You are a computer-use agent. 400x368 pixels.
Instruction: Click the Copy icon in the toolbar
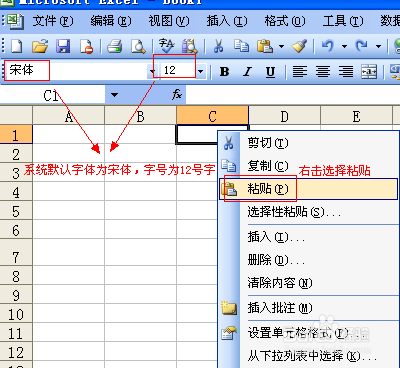(241, 46)
